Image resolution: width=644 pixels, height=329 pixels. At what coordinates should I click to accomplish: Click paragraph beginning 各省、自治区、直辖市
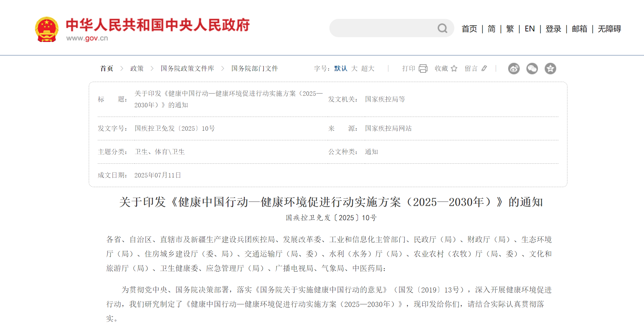point(329,254)
